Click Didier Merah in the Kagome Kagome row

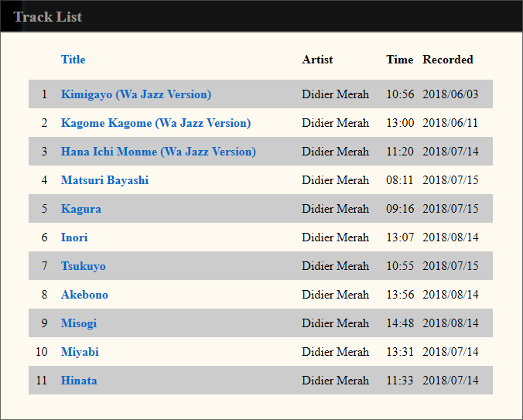pos(335,123)
